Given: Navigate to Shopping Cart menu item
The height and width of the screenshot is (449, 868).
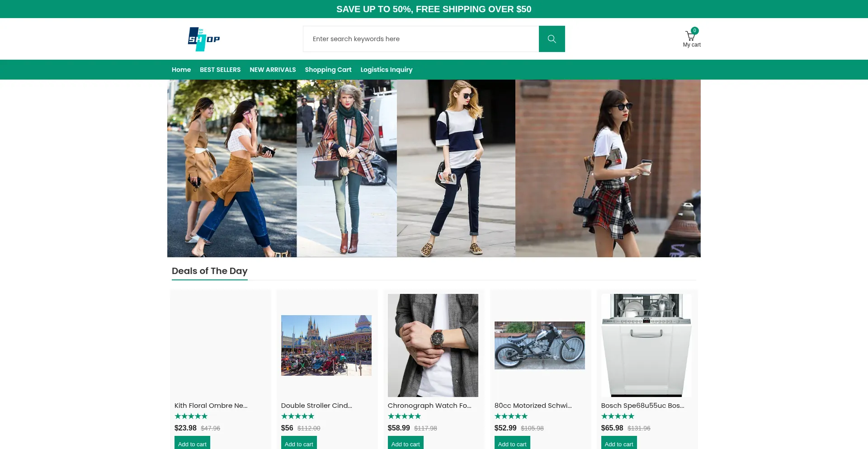Looking at the screenshot, I should click(x=328, y=70).
